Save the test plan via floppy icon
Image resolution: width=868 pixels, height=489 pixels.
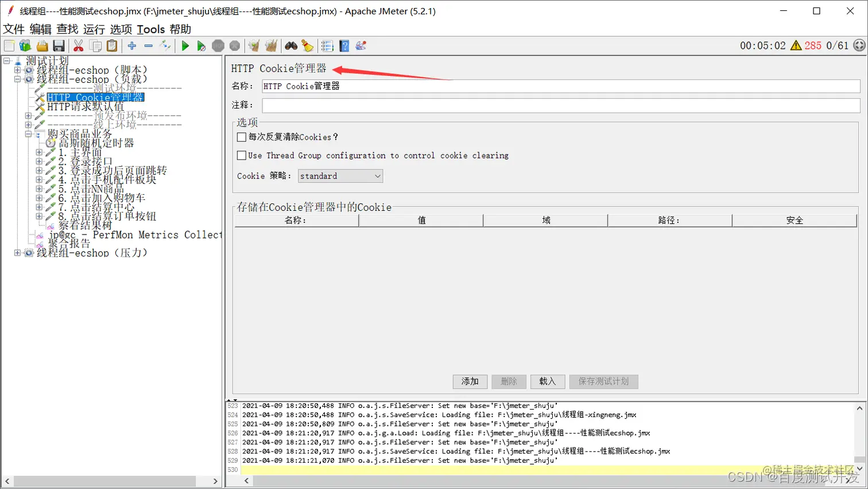(59, 46)
